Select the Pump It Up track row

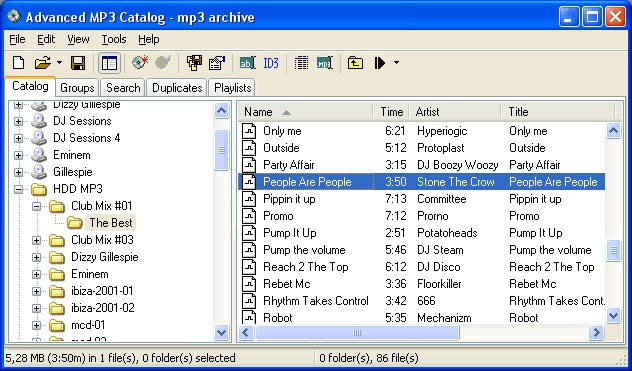[422, 233]
